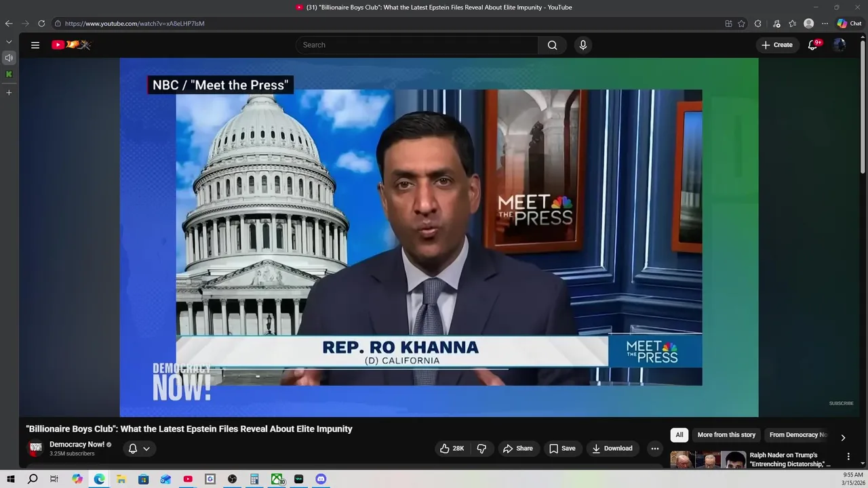Select the green K tab in the sidebar
868x488 pixels.
[x=9, y=74]
